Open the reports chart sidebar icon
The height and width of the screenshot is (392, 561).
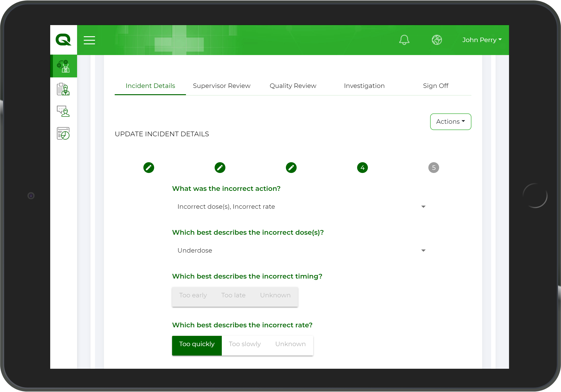[63, 134]
